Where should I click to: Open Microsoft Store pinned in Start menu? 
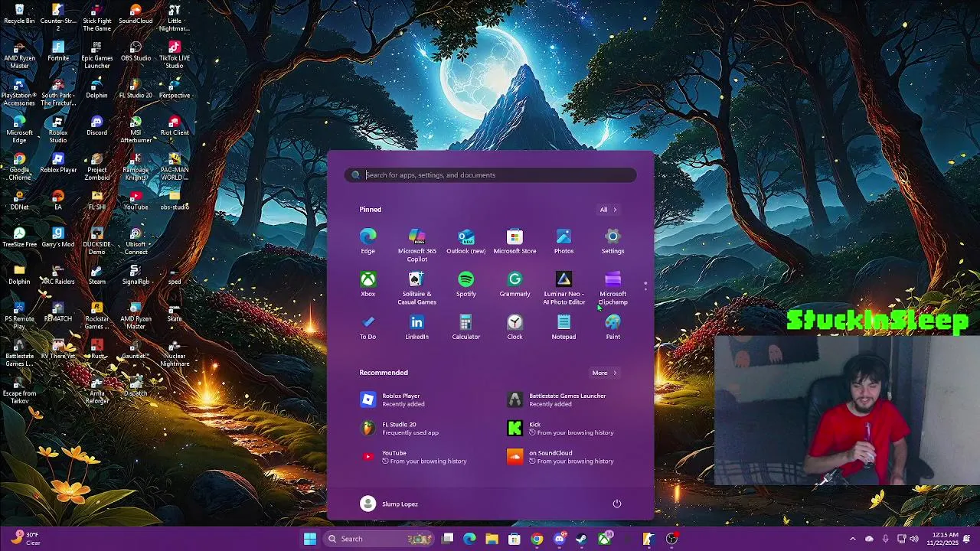coord(514,241)
